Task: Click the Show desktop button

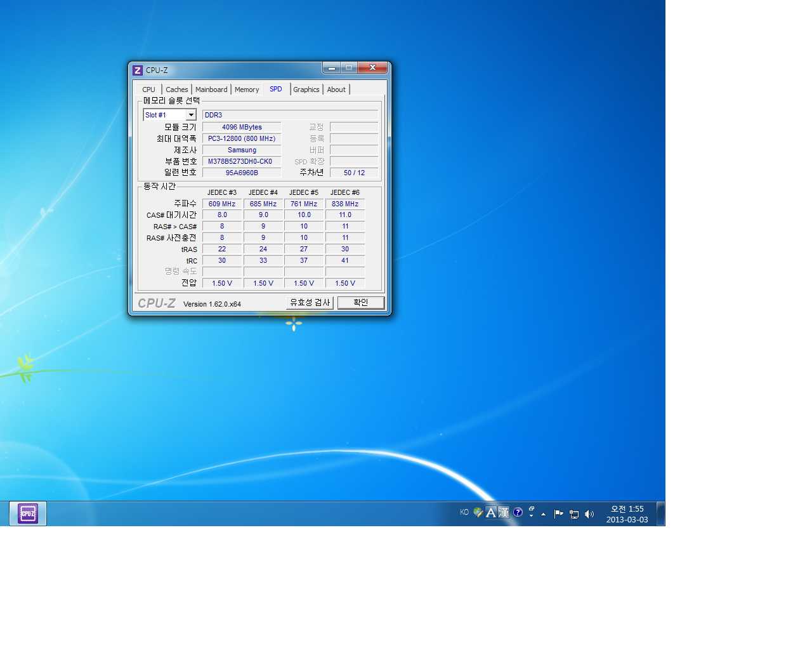Action: pyautogui.click(x=660, y=514)
